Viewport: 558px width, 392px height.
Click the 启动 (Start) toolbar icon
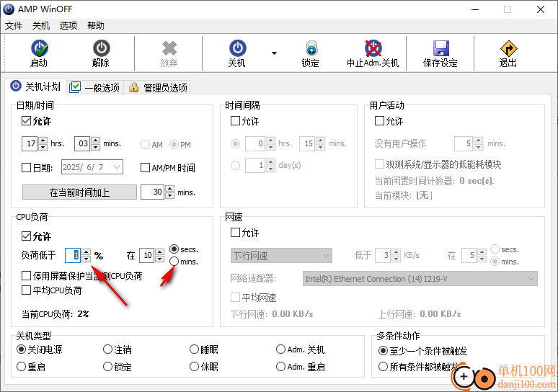point(39,48)
